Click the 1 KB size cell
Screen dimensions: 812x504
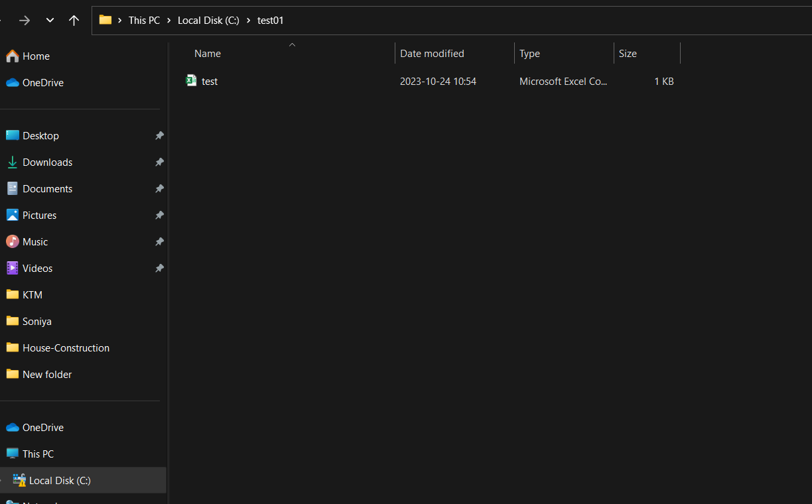pyautogui.click(x=663, y=82)
